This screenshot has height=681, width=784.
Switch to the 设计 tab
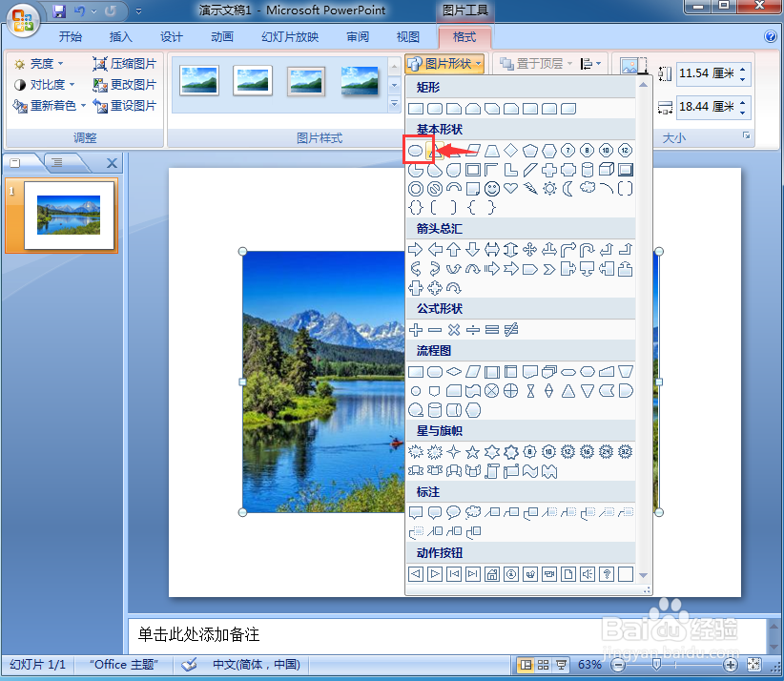point(171,36)
